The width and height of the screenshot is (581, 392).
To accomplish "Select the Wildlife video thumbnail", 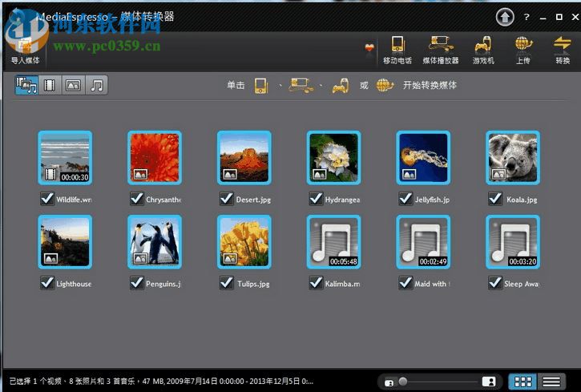I will (65, 157).
